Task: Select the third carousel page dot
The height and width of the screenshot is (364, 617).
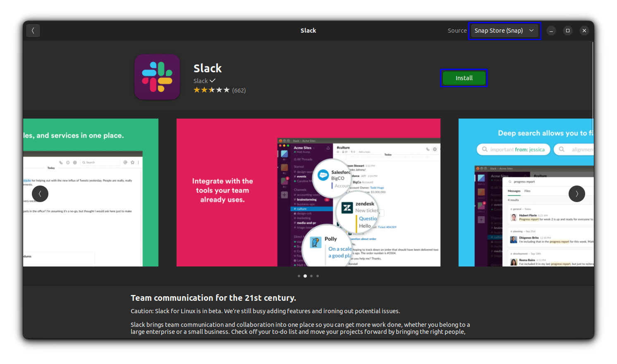Action: click(x=311, y=276)
